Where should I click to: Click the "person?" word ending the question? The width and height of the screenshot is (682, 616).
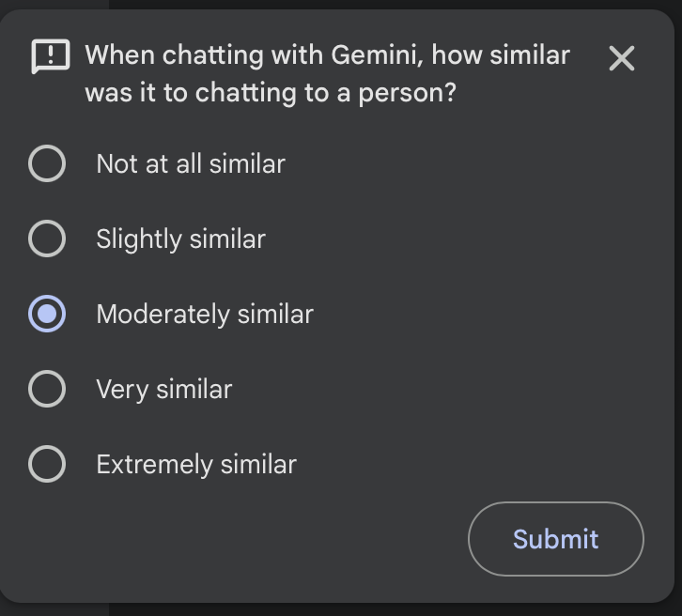pyautogui.click(x=407, y=94)
